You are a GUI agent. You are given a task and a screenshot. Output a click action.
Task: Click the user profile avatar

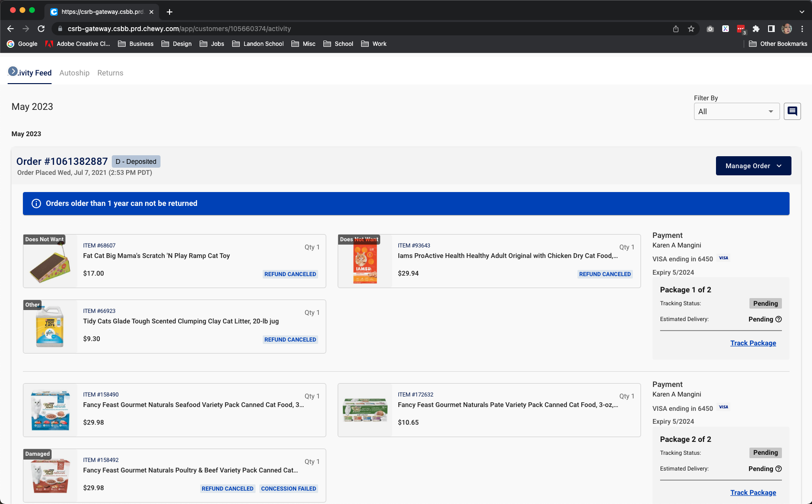(787, 29)
